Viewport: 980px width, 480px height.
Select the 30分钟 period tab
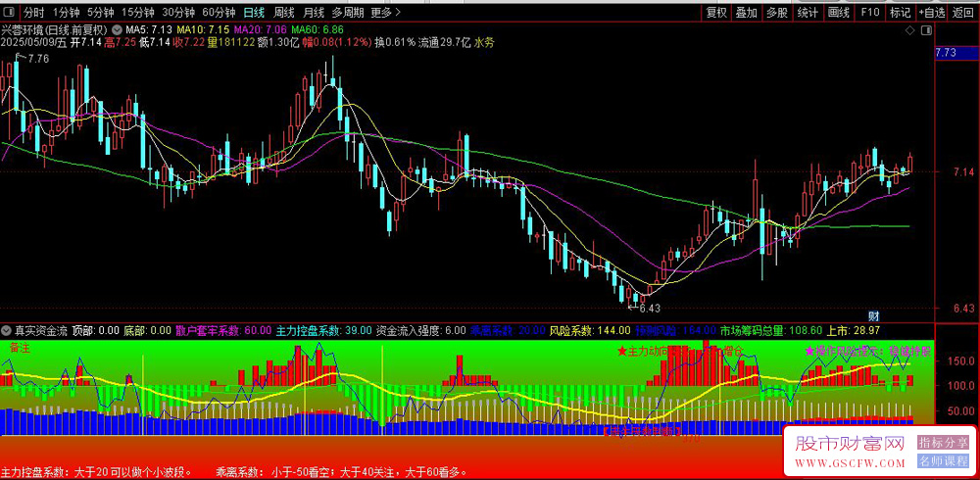[x=178, y=12]
